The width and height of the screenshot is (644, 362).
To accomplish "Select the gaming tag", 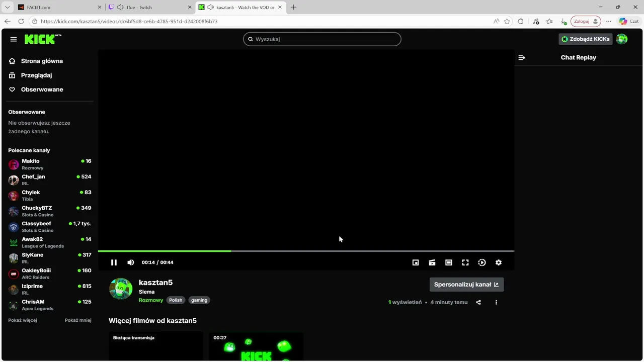I will (199, 300).
